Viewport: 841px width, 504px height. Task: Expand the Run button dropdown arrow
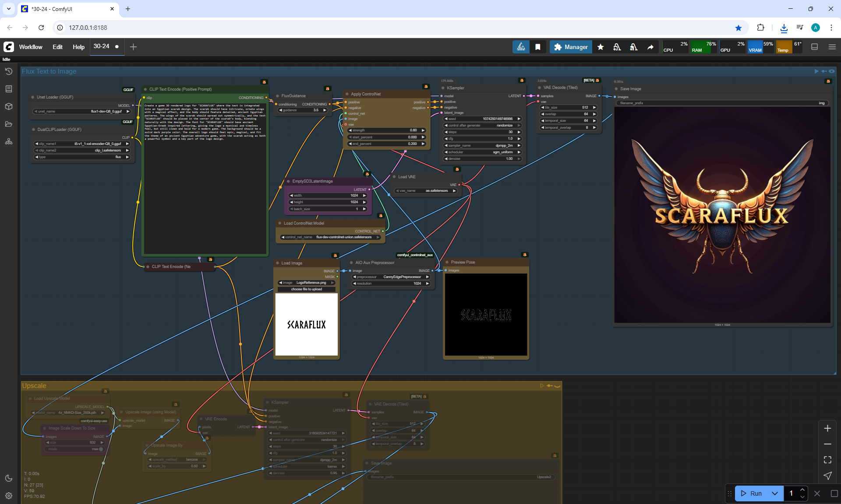(774, 493)
